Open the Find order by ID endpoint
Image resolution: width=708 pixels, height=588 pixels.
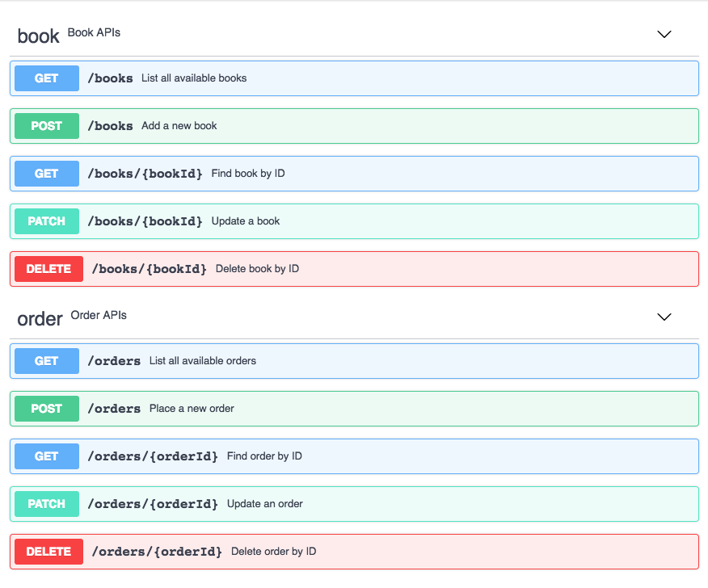click(355, 456)
